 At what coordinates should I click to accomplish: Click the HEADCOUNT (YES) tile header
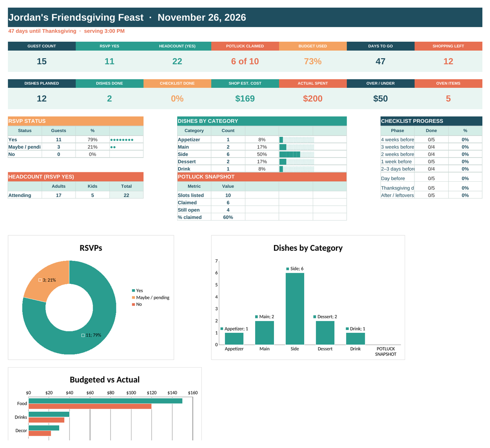point(177,46)
